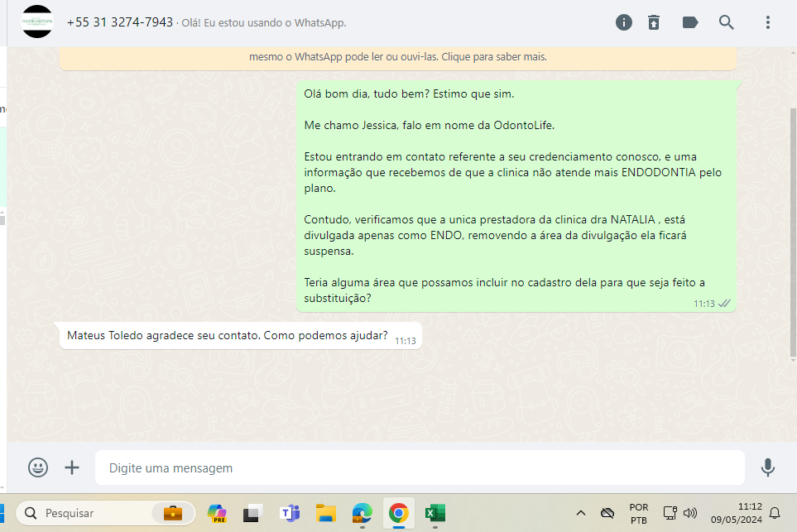Open volume speaker tray icon
The image size is (797, 532).
(x=689, y=513)
